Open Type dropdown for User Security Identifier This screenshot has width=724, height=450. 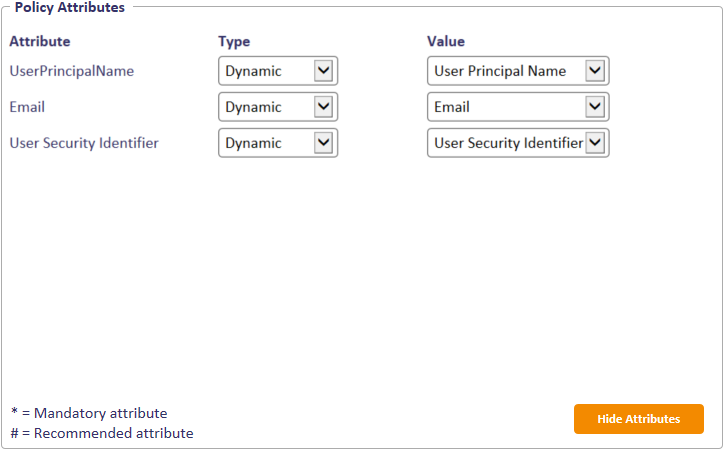point(277,143)
